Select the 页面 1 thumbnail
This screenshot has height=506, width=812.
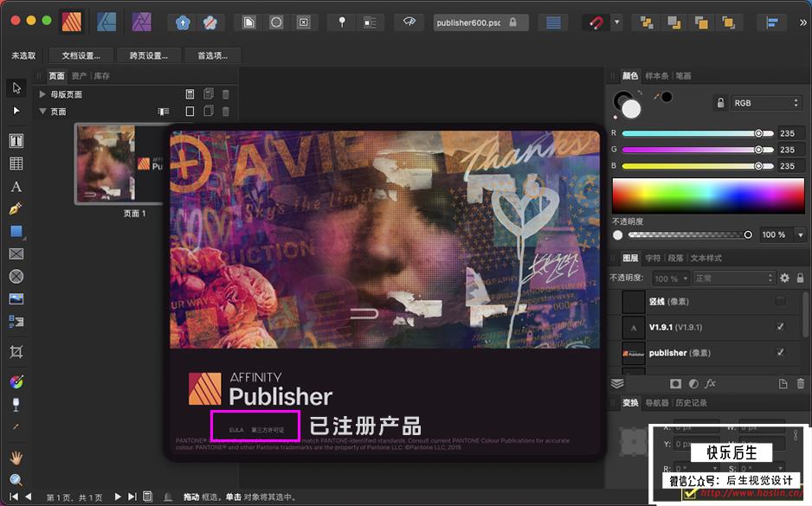[x=119, y=163]
